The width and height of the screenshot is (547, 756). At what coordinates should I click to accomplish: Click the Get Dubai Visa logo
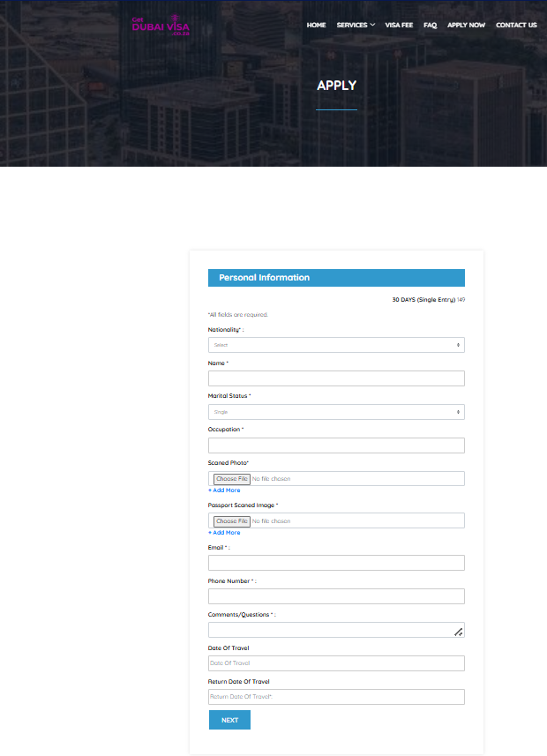click(160, 26)
